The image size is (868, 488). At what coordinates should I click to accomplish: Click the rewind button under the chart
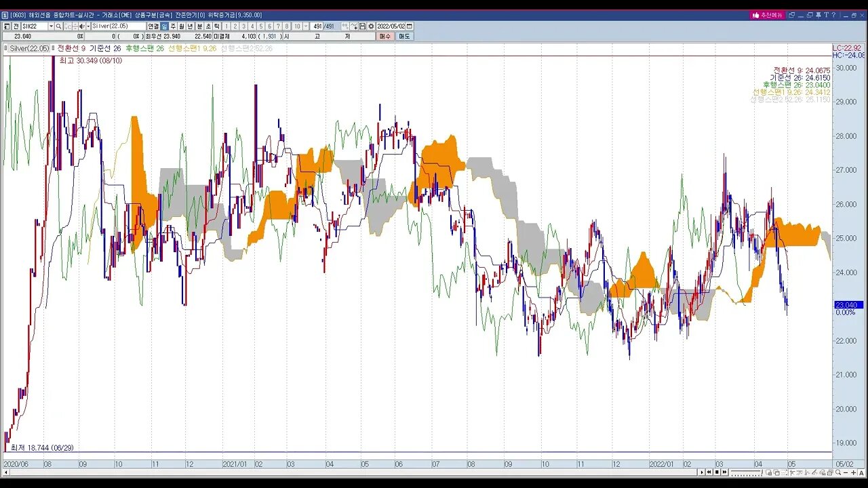coord(709,472)
